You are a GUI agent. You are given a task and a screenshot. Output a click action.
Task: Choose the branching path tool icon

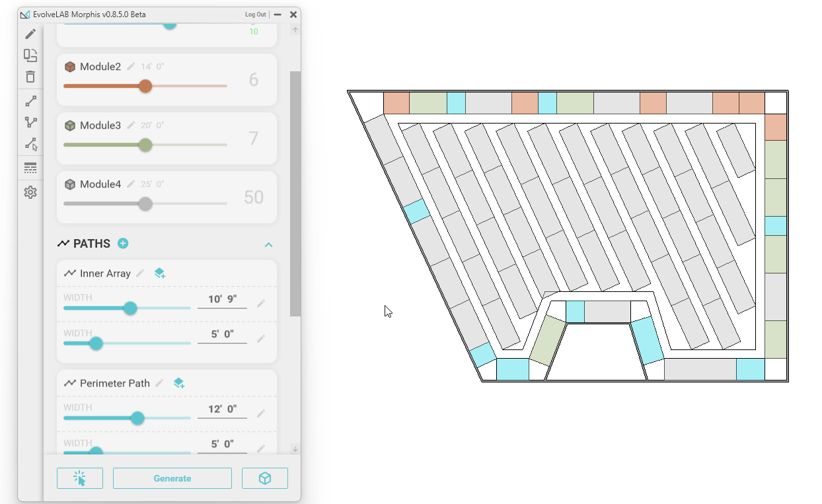[x=30, y=122]
